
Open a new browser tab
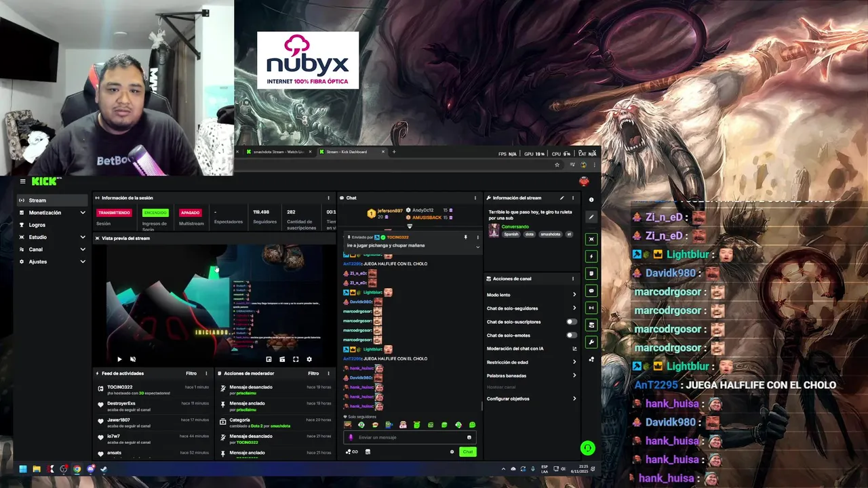[x=394, y=152]
